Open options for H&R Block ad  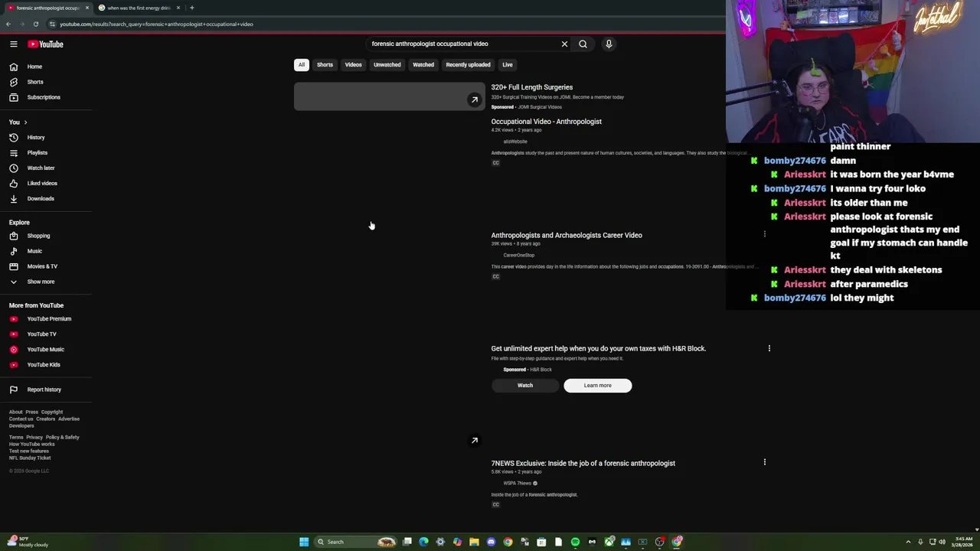[x=769, y=349]
